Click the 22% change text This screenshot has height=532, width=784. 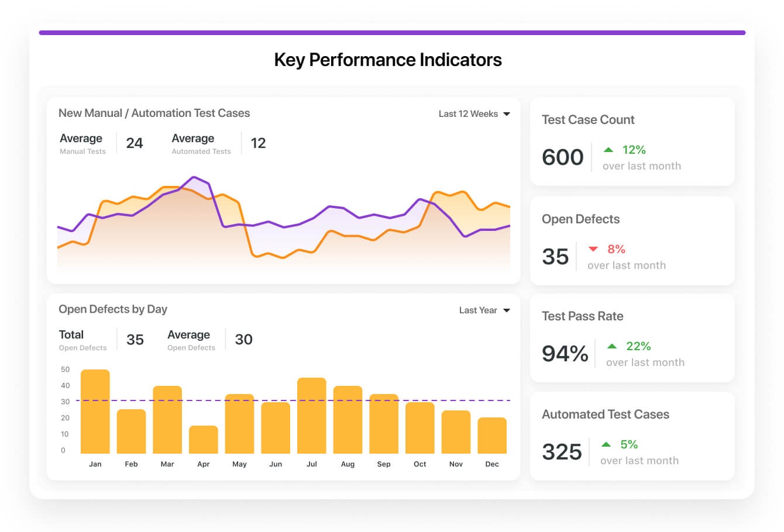pos(638,347)
